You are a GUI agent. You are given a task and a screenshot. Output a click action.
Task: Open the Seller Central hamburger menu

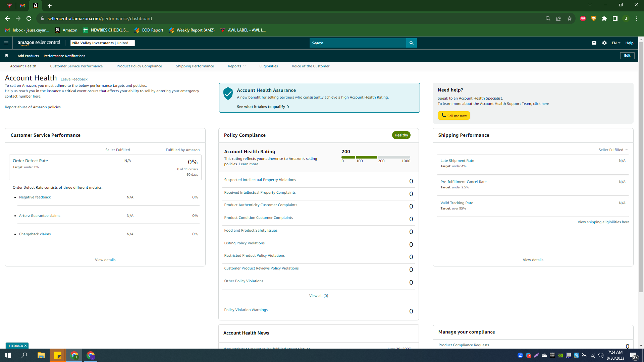pos(6,43)
